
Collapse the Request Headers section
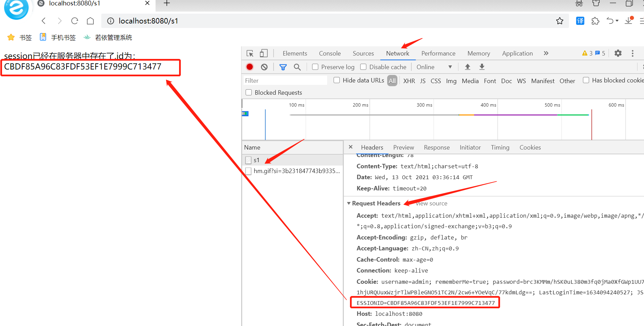coord(349,203)
